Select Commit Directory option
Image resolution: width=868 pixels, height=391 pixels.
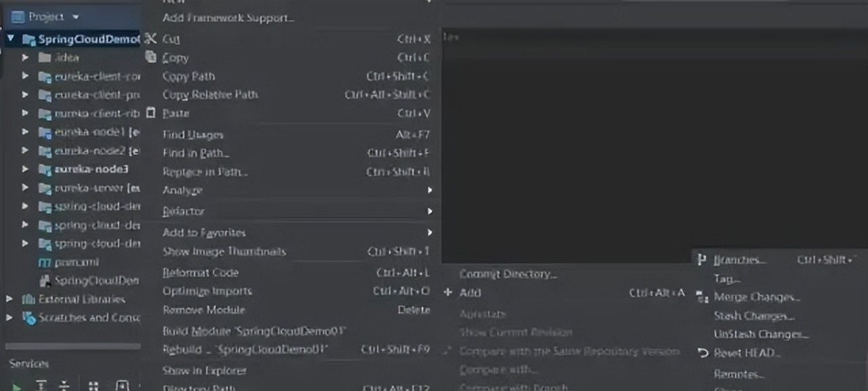click(x=508, y=274)
